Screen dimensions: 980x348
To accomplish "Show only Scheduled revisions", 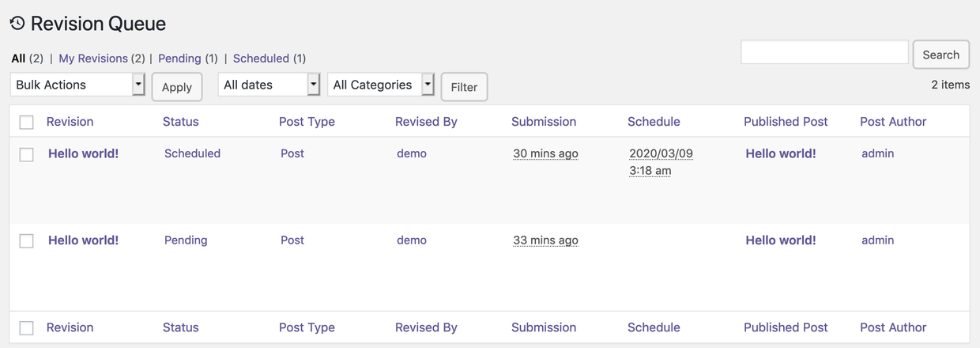I will [261, 59].
